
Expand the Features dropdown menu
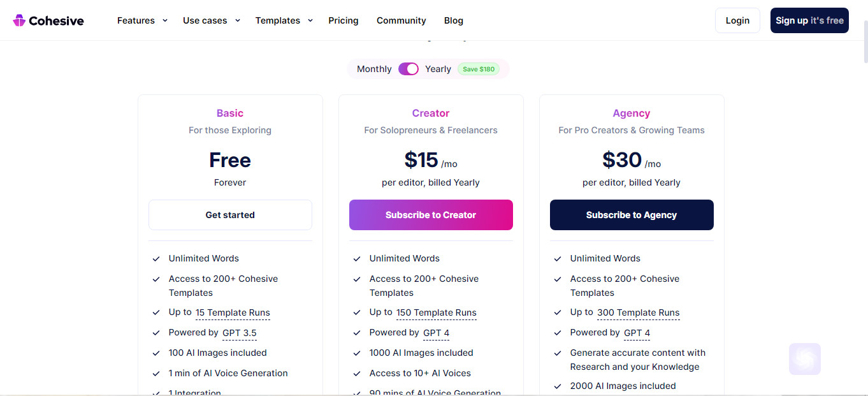[x=142, y=20]
